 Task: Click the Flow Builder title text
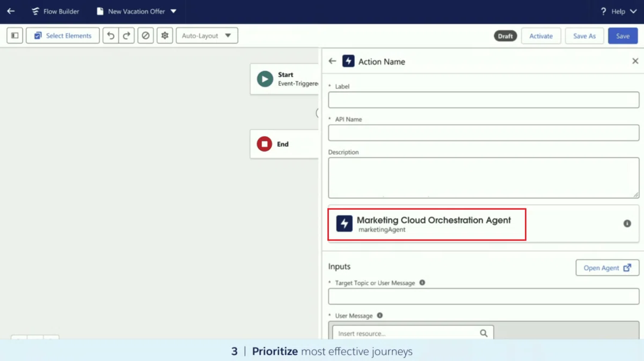click(x=61, y=11)
